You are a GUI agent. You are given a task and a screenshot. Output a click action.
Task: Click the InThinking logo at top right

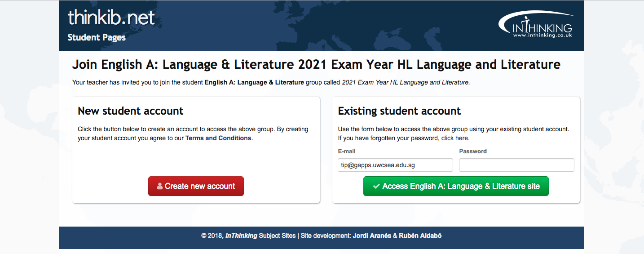pos(536,25)
